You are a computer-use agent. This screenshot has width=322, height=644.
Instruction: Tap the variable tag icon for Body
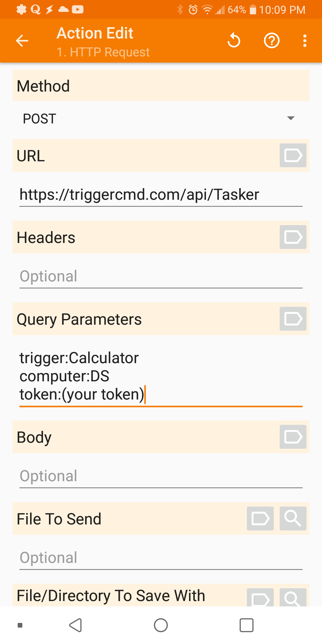[293, 437]
